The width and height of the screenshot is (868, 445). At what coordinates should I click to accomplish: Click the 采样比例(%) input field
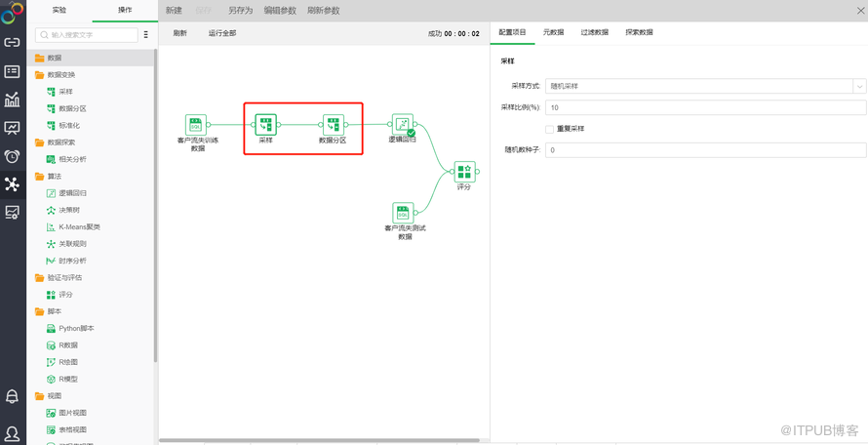pyautogui.click(x=705, y=107)
